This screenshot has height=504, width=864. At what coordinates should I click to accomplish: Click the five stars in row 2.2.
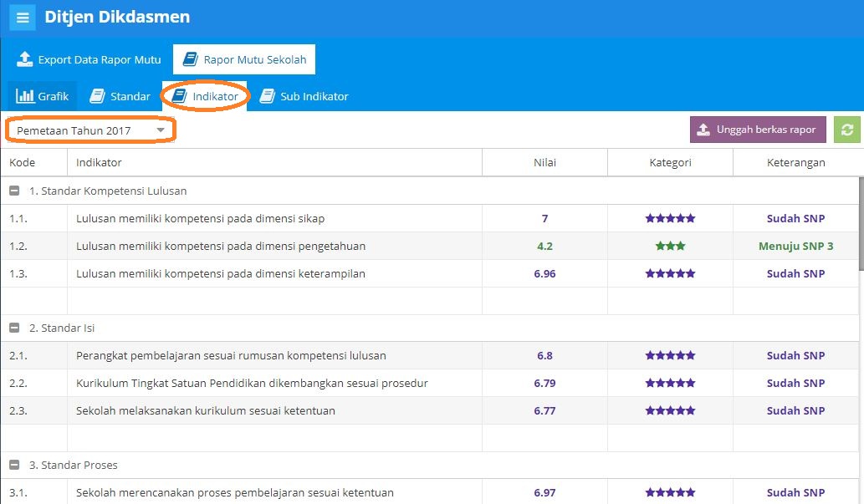(x=670, y=383)
